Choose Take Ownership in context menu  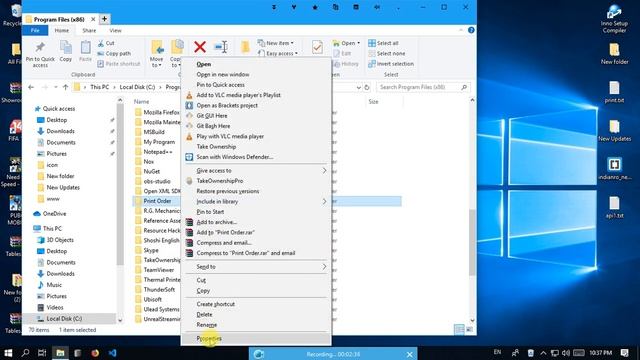(x=256, y=147)
